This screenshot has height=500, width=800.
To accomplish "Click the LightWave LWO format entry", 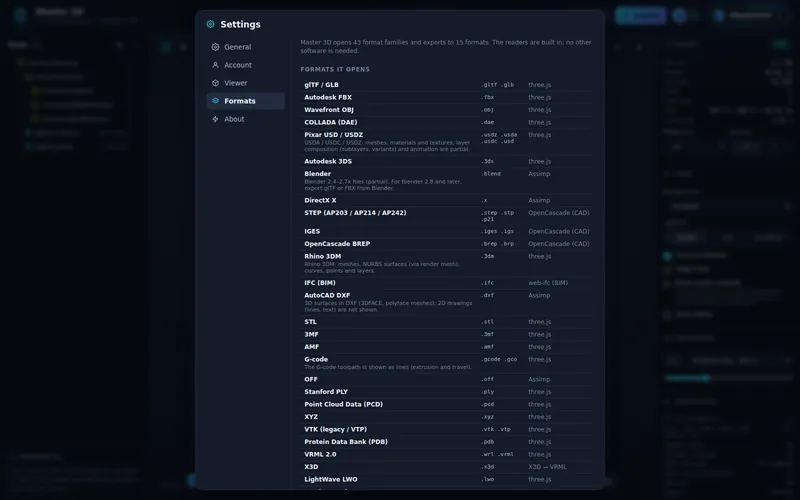I will 447,479.
